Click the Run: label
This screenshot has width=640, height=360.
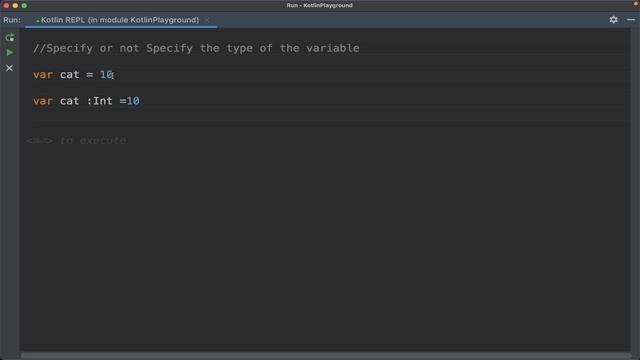coord(12,20)
